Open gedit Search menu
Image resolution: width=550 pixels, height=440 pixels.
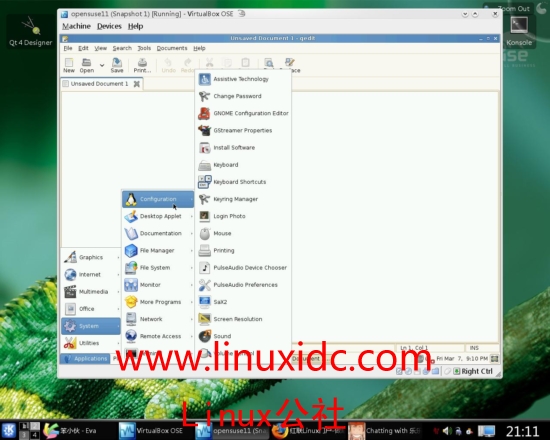pos(122,48)
